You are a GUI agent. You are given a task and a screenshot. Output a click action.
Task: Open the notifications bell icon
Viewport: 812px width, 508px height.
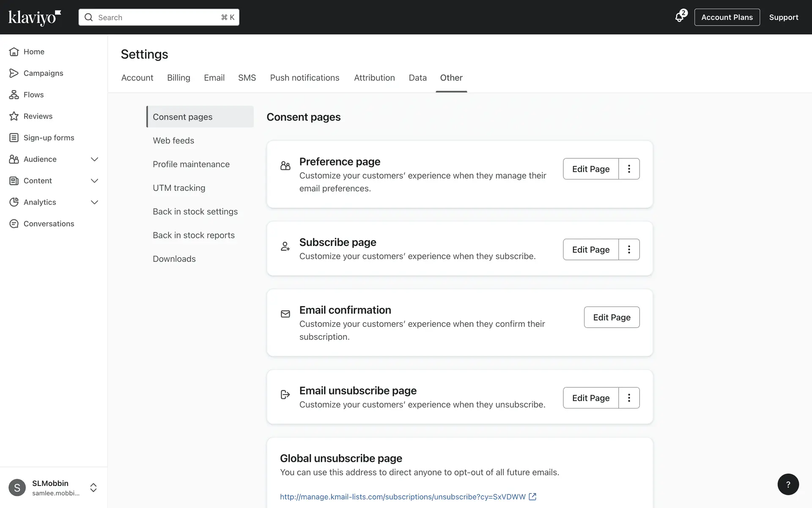coord(679,17)
